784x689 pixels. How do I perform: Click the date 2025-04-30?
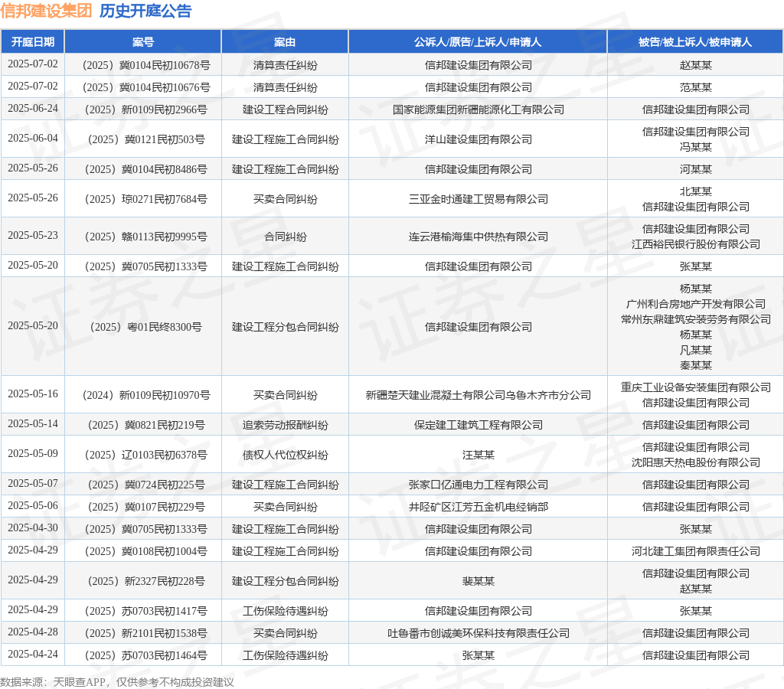coord(33,528)
